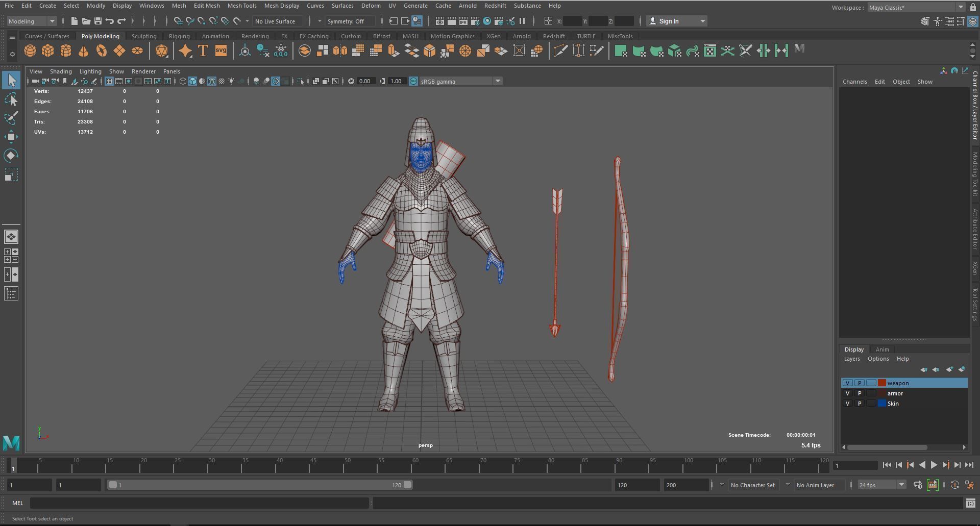980x526 pixels.
Task: Toggle the viewport grid display button
Action: 109,81
